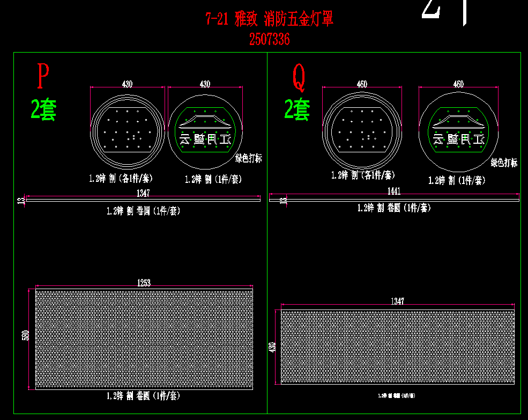The height and width of the screenshot is (420, 528).
Task: Click the 580 vertical dimension label
Action: [x=25, y=335]
